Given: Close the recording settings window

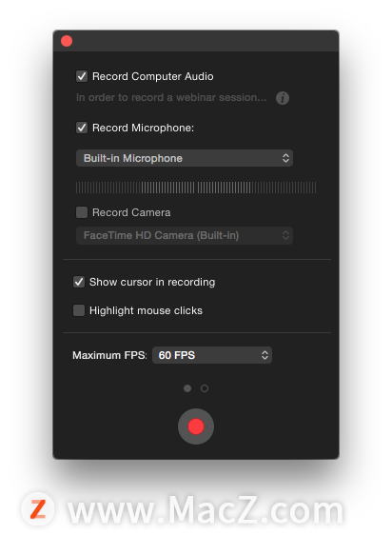Looking at the screenshot, I should pyautogui.click(x=67, y=41).
